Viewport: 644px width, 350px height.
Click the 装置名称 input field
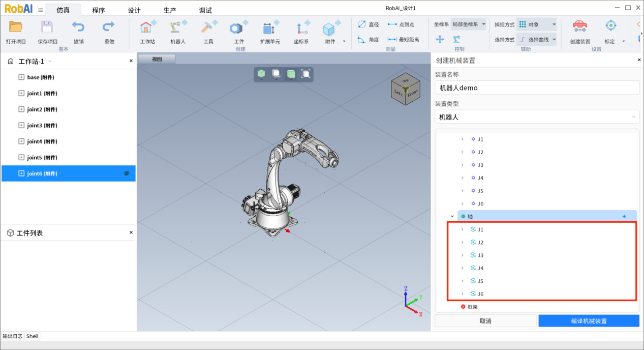[537, 87]
